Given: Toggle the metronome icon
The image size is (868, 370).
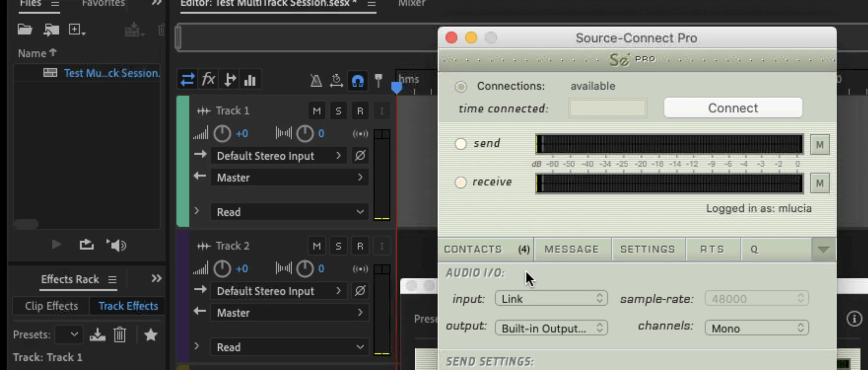Looking at the screenshot, I should tap(316, 80).
